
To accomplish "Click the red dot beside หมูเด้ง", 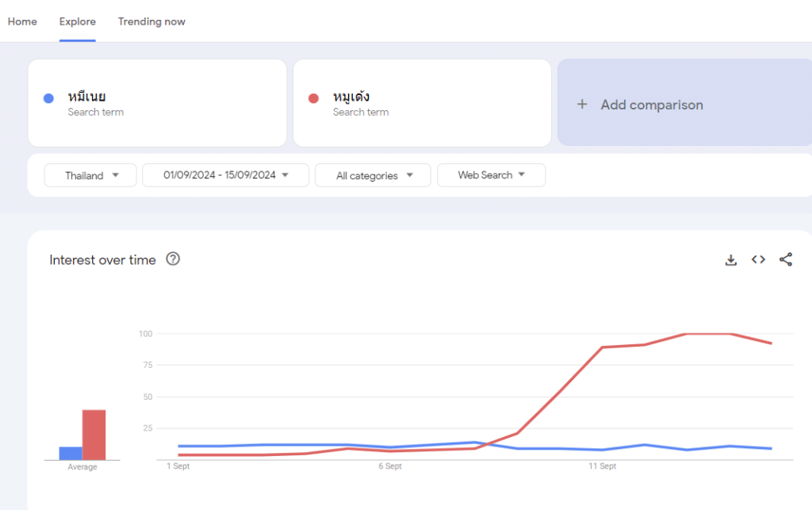I will [313, 98].
